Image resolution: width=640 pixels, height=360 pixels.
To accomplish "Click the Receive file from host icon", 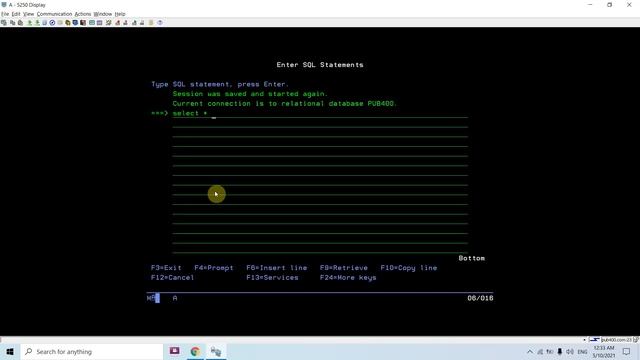I will pos(37,22).
